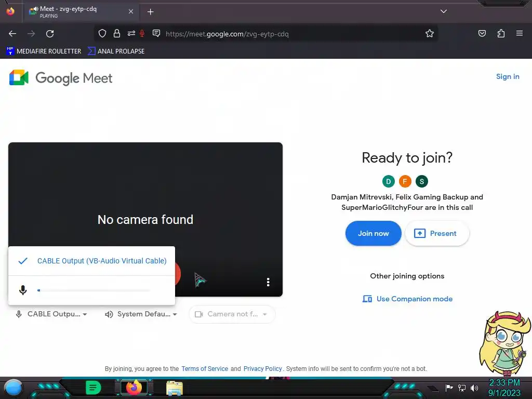The image size is (532, 399).
Task: Click the Firefox logo at top left
Action: pos(10,11)
